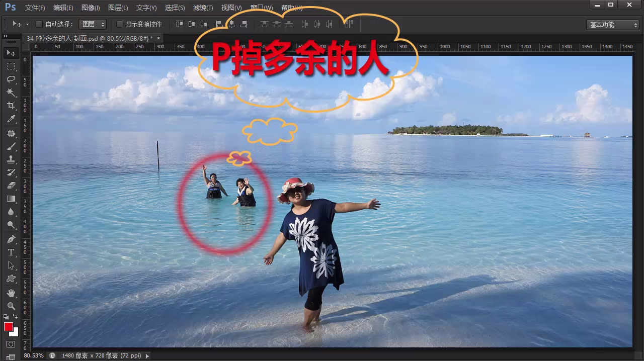Select the Gradient tool
The width and height of the screenshot is (644, 361).
(x=11, y=199)
